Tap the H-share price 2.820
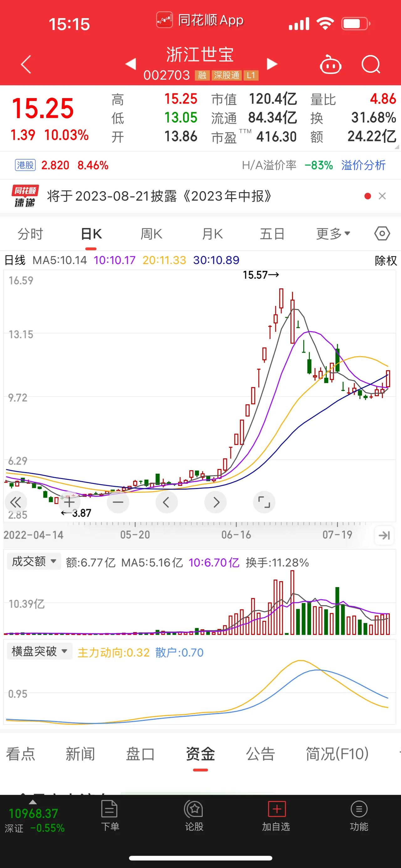401x868 pixels. click(x=55, y=165)
